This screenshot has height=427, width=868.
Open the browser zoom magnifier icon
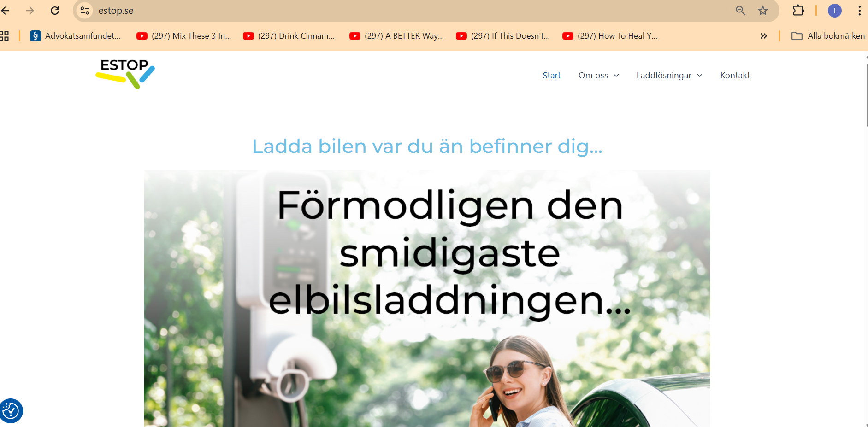(x=740, y=11)
